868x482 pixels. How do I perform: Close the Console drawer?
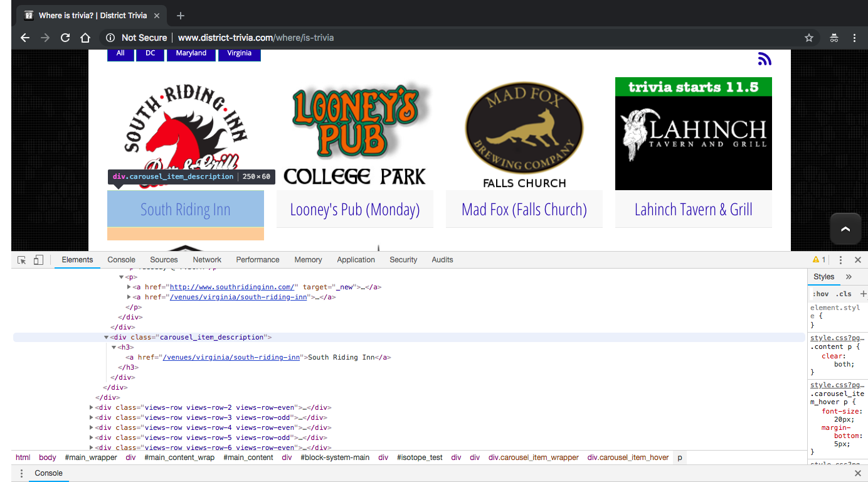[x=858, y=473]
